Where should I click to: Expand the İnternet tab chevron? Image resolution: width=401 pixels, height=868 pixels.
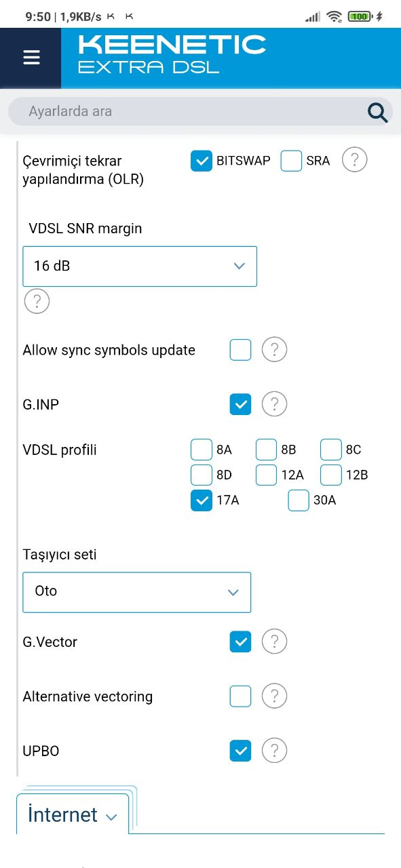[x=112, y=817]
